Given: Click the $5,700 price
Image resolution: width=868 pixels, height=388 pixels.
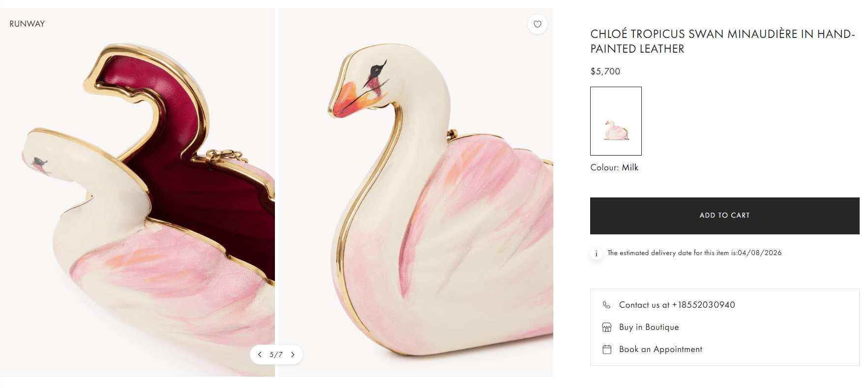Looking at the screenshot, I should 605,71.
